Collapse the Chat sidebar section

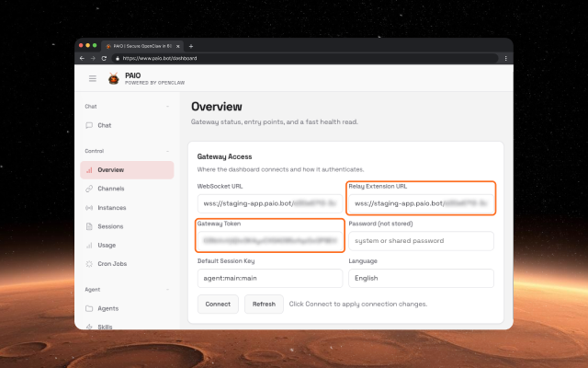167,107
